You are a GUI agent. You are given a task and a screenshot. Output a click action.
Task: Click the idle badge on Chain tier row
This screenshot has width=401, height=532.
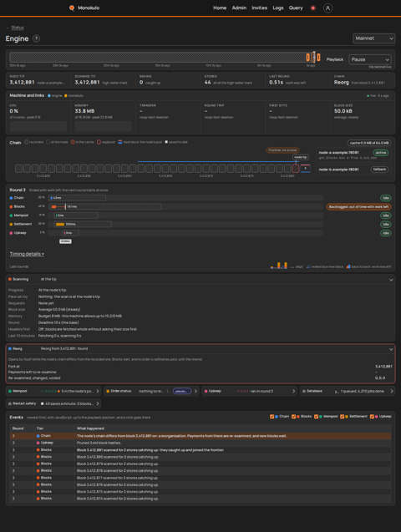385,198
